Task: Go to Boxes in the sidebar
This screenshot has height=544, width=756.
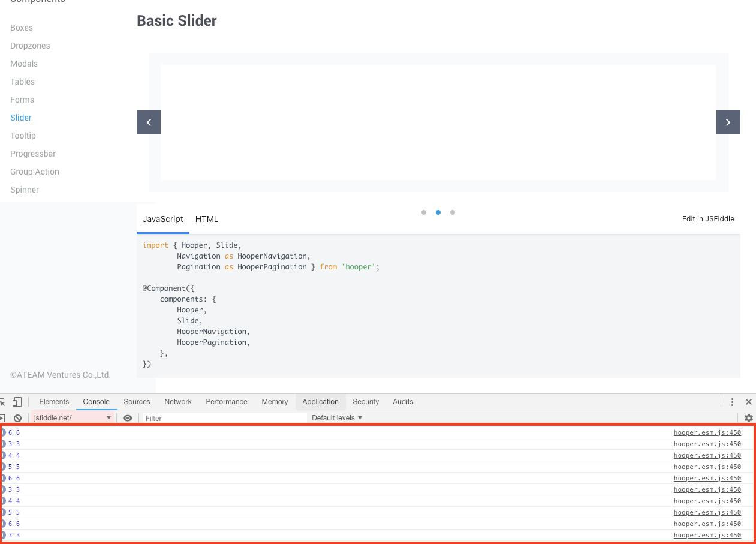Action: 22,28
